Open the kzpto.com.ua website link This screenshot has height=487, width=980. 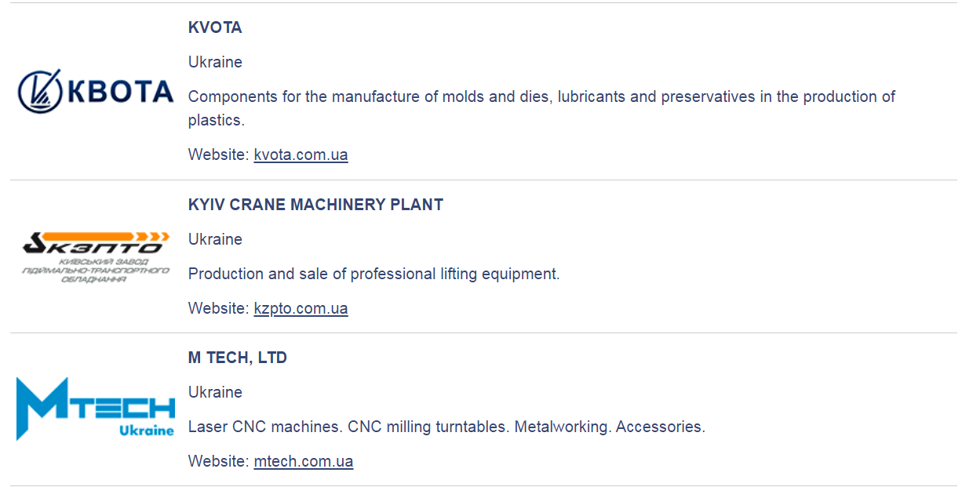[x=301, y=308]
